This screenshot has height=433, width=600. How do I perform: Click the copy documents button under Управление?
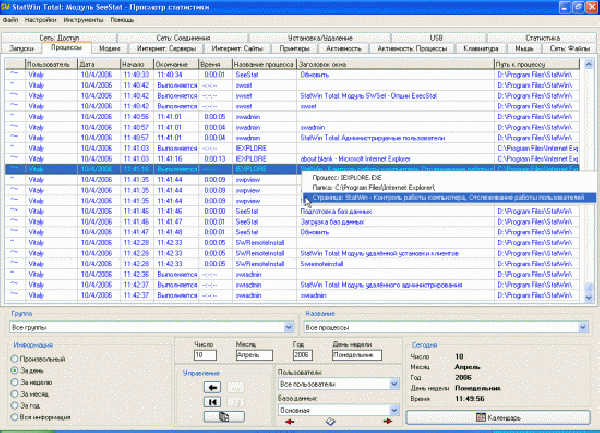pos(225,416)
